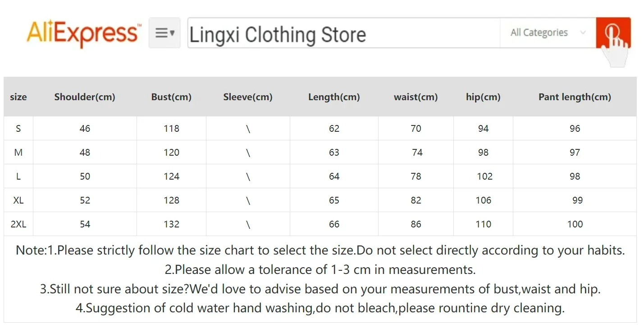Click the Bust(cm) column header

click(x=171, y=97)
